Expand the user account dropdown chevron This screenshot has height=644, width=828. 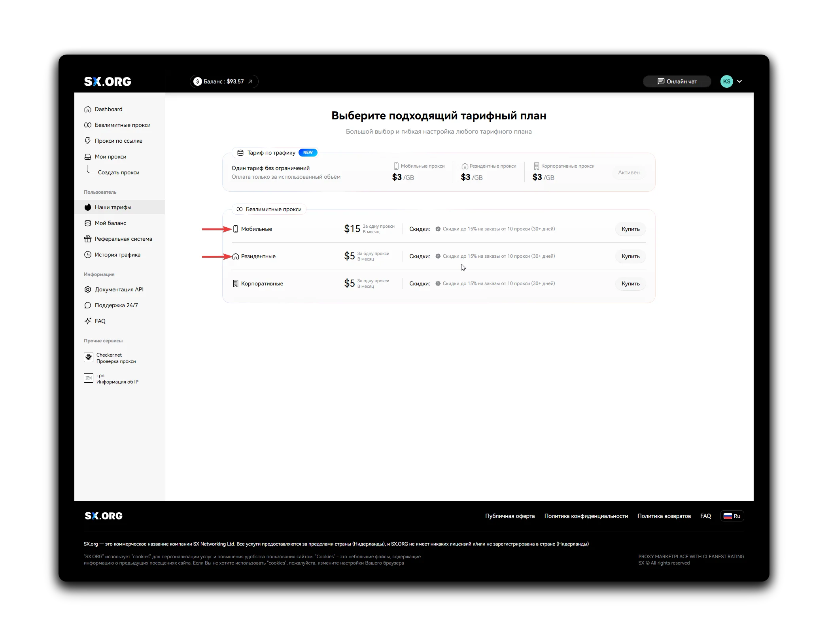point(739,81)
